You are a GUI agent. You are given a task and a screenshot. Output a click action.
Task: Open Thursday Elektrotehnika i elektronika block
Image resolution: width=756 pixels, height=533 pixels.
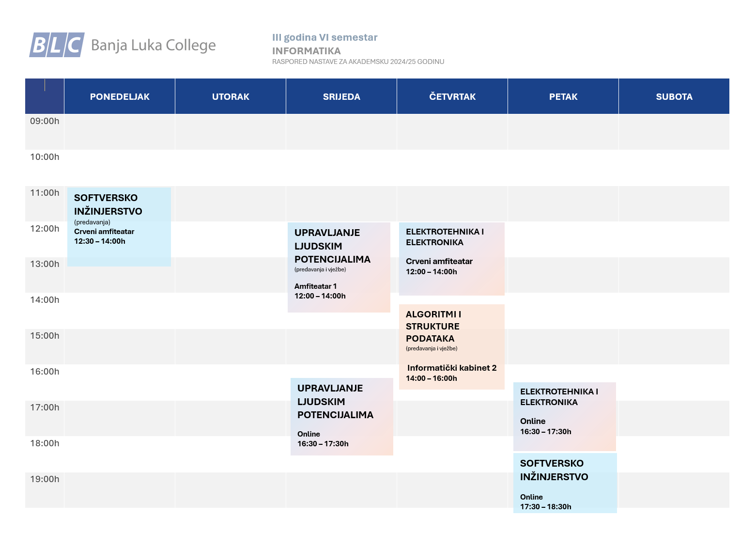pos(452,259)
